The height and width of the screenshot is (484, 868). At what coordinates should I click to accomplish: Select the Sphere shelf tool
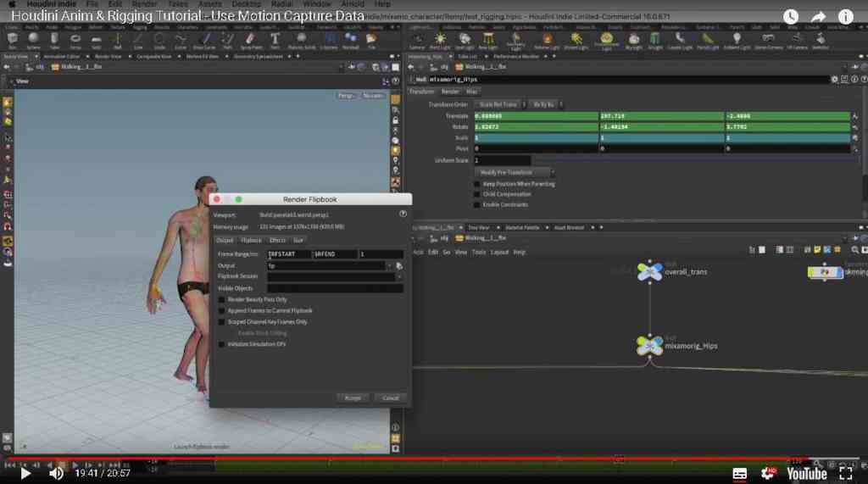[33, 39]
